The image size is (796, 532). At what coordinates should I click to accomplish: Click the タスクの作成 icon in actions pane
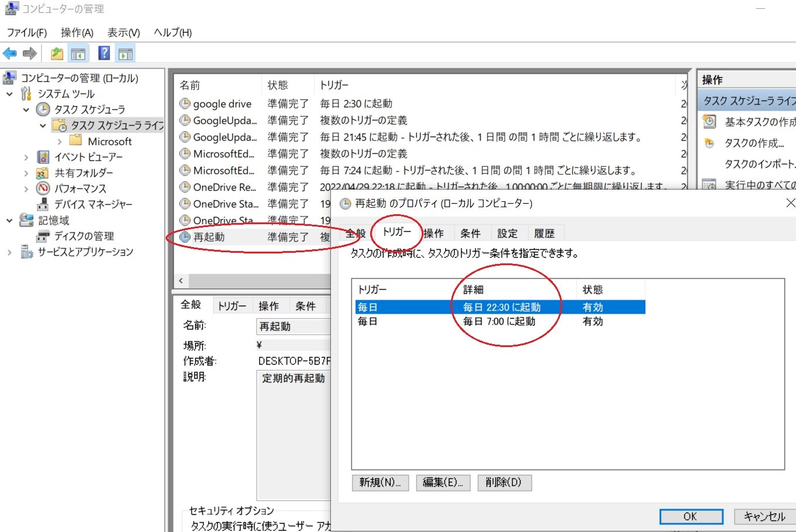coord(709,143)
